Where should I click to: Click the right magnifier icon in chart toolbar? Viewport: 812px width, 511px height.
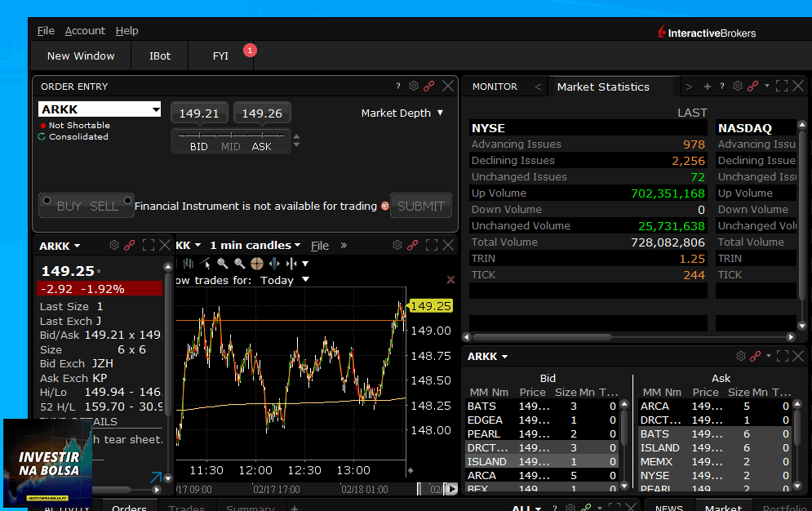(240, 264)
